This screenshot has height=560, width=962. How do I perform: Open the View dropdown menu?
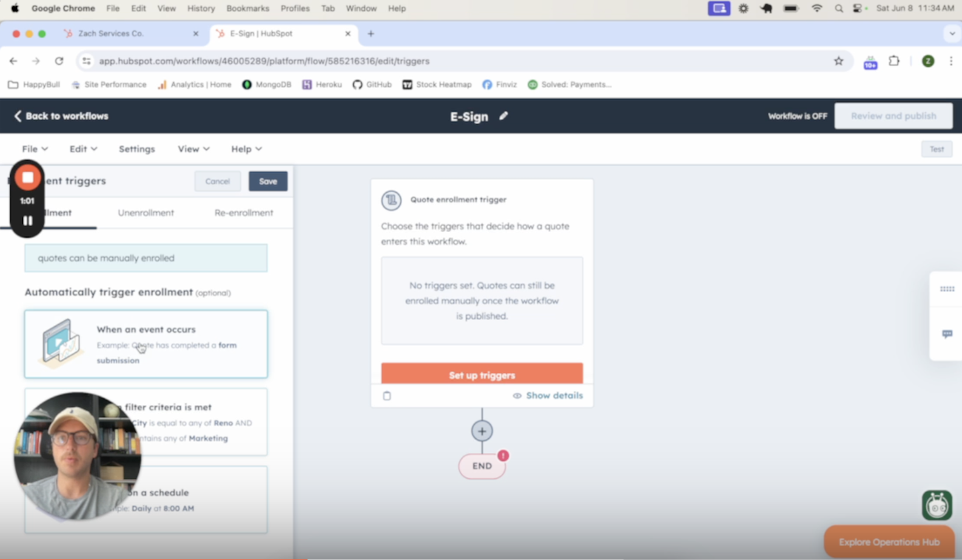pos(193,149)
